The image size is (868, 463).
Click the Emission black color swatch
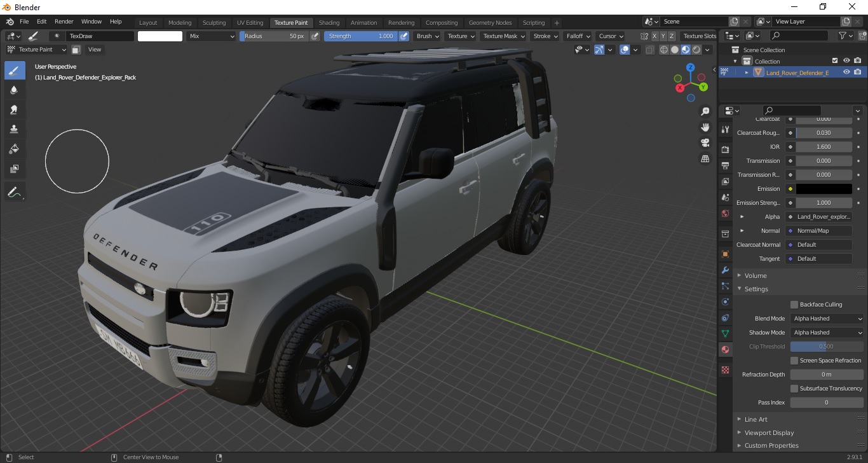pyautogui.click(x=824, y=189)
